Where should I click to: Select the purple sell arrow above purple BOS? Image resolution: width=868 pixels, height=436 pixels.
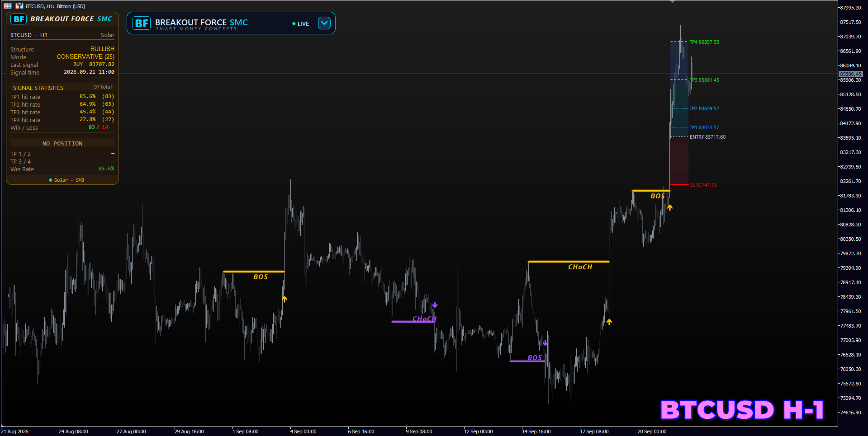[x=545, y=343]
